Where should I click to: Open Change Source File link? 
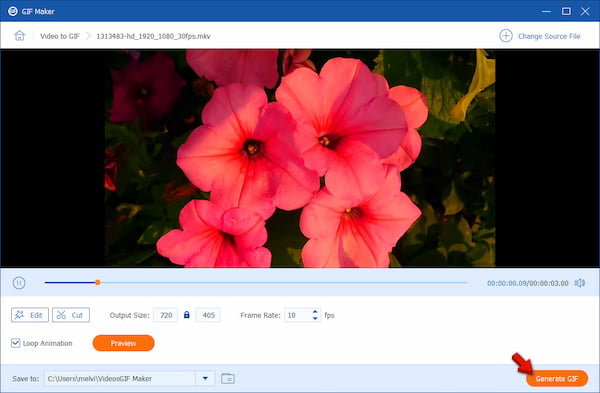click(549, 36)
